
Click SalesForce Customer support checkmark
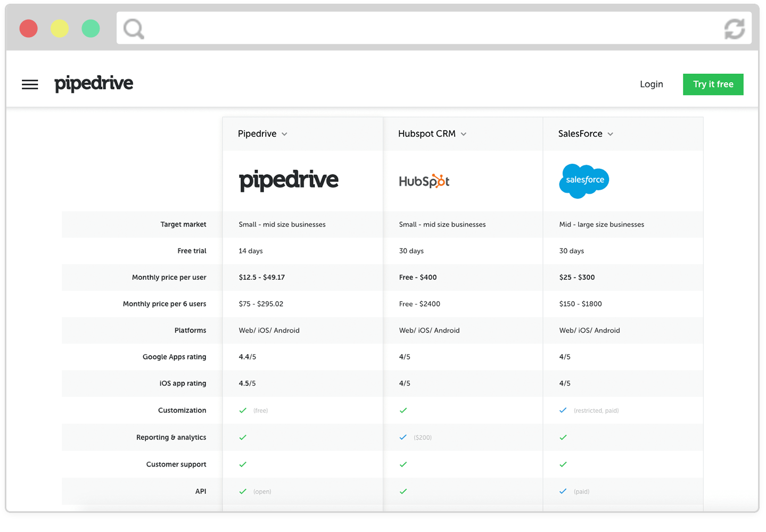563,464
